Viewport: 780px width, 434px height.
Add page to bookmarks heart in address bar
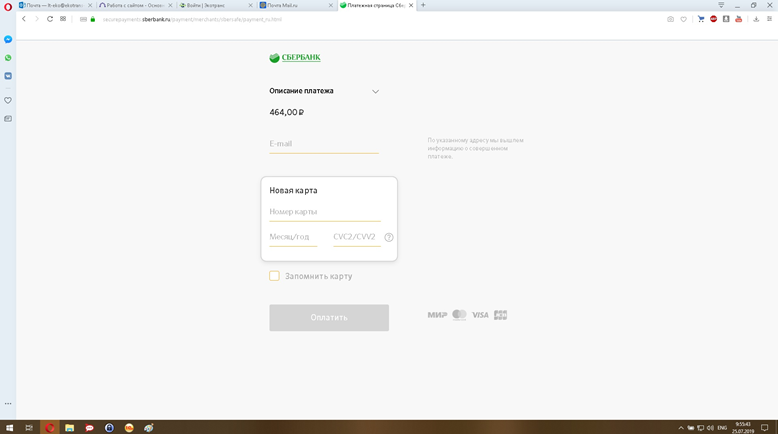click(683, 19)
